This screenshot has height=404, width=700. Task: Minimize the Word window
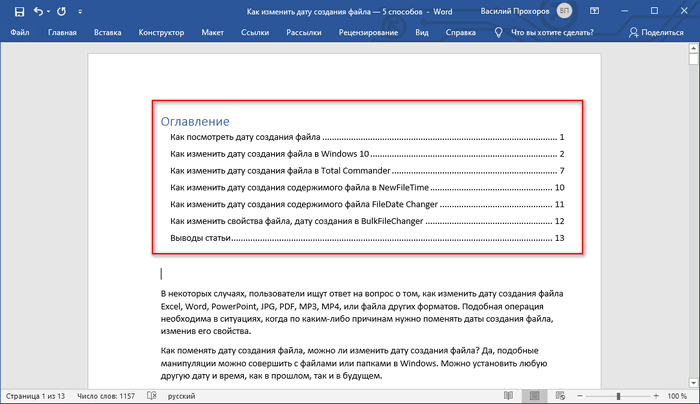point(625,11)
